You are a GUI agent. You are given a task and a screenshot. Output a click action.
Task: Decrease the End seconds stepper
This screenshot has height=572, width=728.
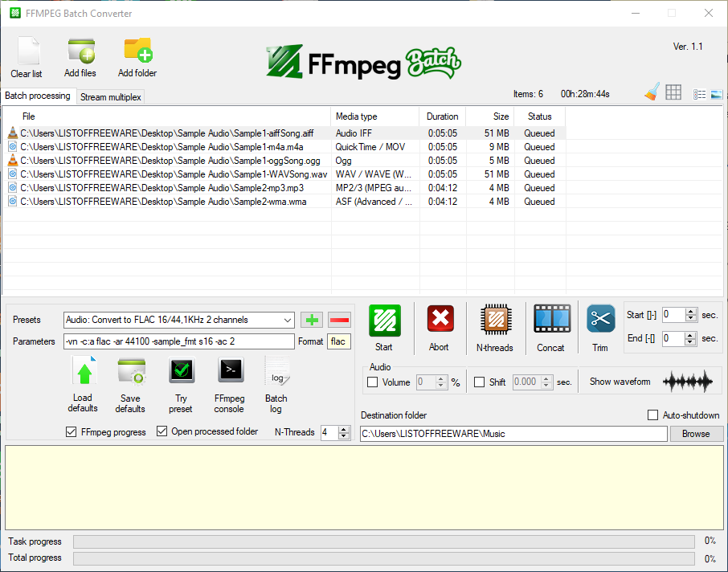[690, 342]
